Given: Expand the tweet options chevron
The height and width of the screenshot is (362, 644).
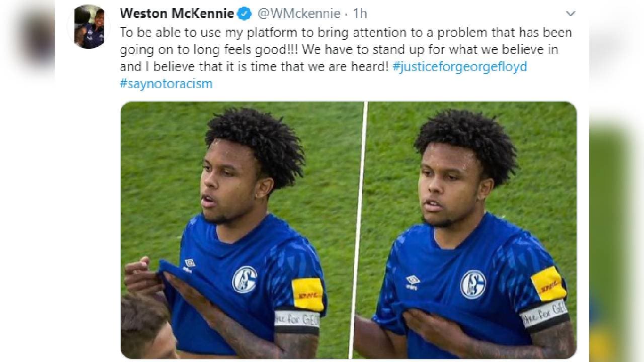Looking at the screenshot, I should tap(570, 14).
